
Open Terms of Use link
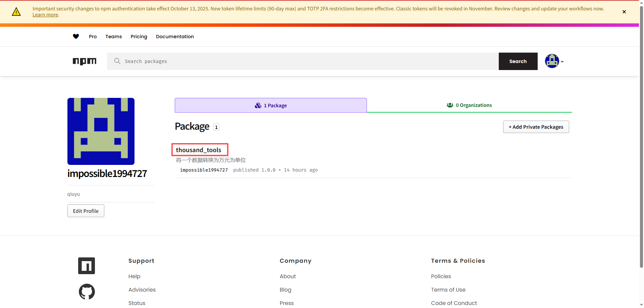448,290
